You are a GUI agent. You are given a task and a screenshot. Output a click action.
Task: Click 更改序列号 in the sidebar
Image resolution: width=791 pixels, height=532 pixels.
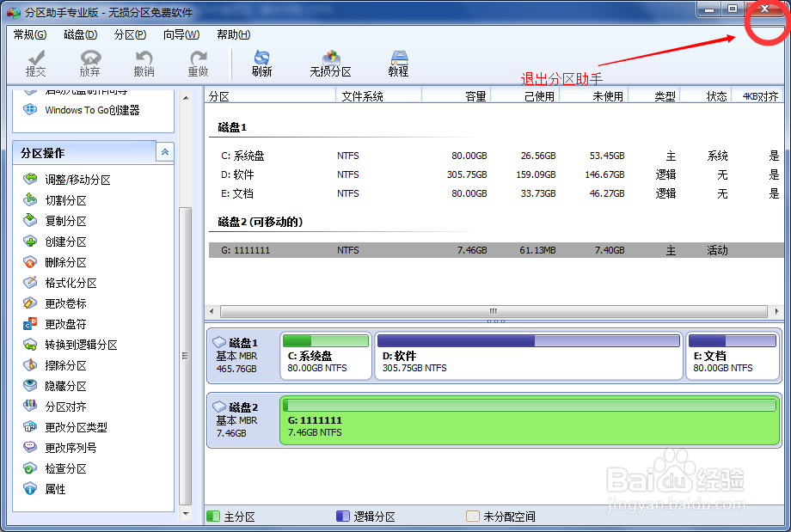coord(60,448)
